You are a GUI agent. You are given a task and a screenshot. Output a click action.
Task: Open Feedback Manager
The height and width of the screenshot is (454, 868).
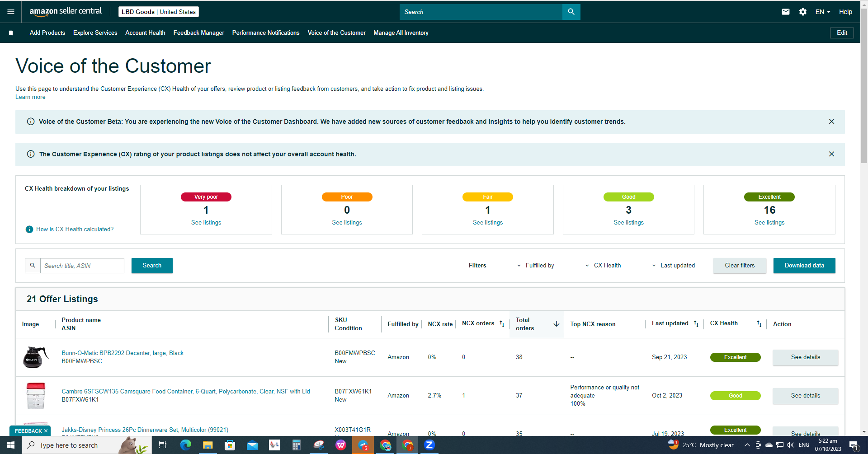199,33
